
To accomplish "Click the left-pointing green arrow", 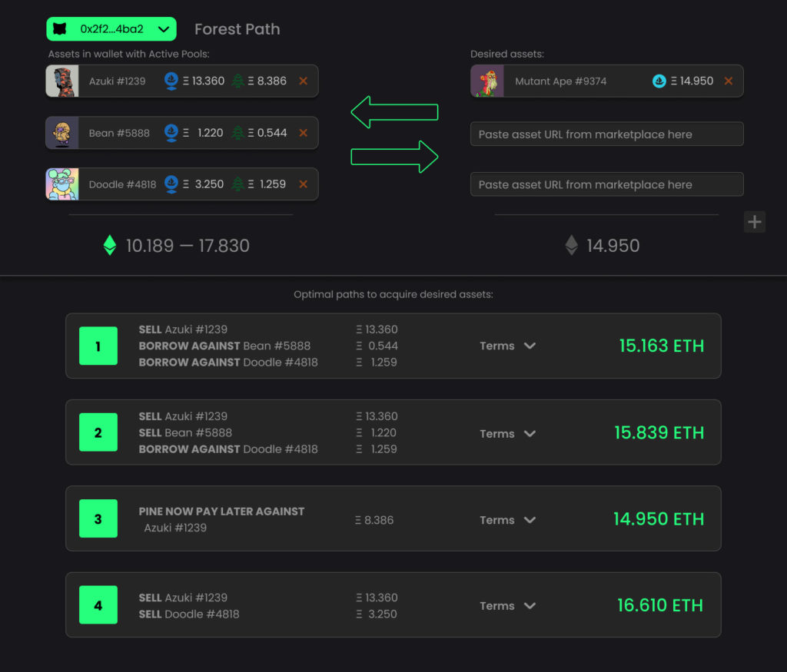I will click(394, 112).
